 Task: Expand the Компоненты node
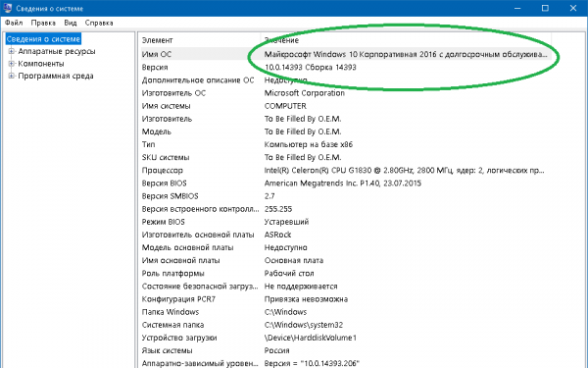(11, 64)
